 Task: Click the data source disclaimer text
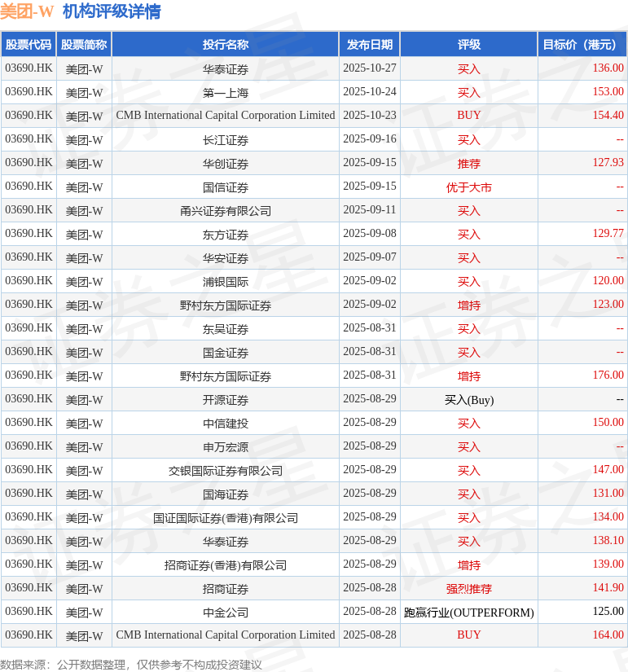tap(131, 665)
